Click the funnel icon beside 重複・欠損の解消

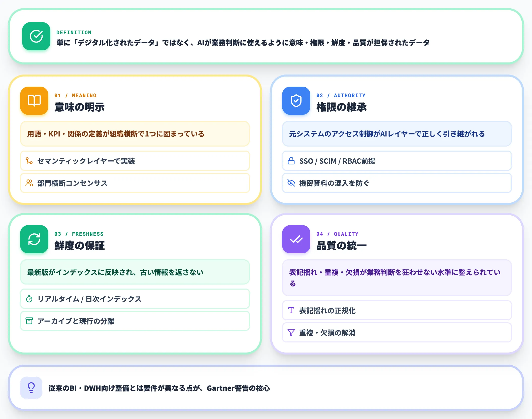pos(291,332)
